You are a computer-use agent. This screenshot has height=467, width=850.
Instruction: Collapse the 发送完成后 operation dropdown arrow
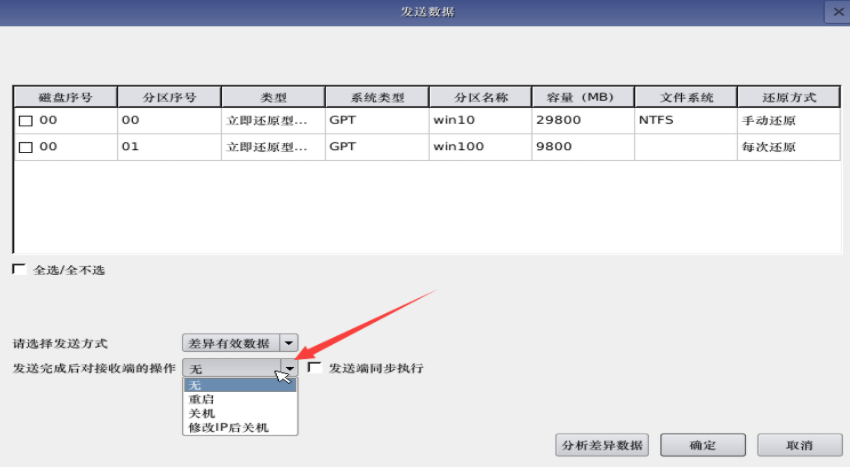coord(289,368)
